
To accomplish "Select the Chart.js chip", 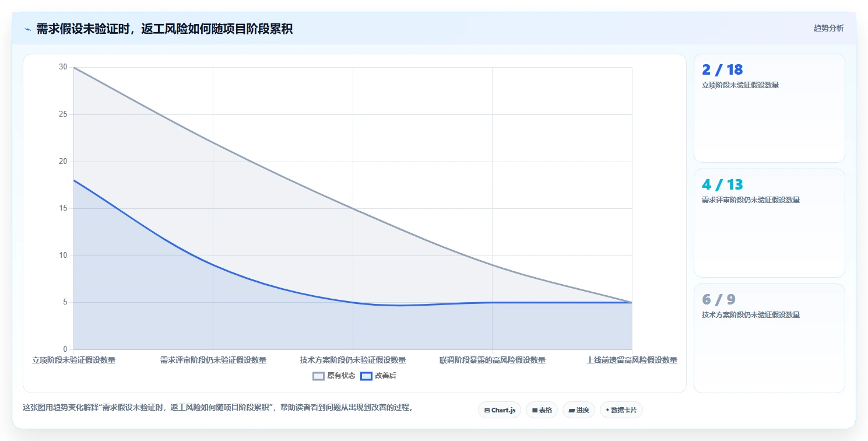I will pos(500,410).
